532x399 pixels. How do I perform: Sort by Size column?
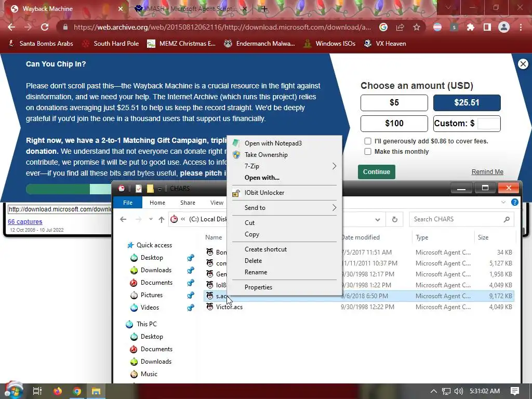click(483, 237)
